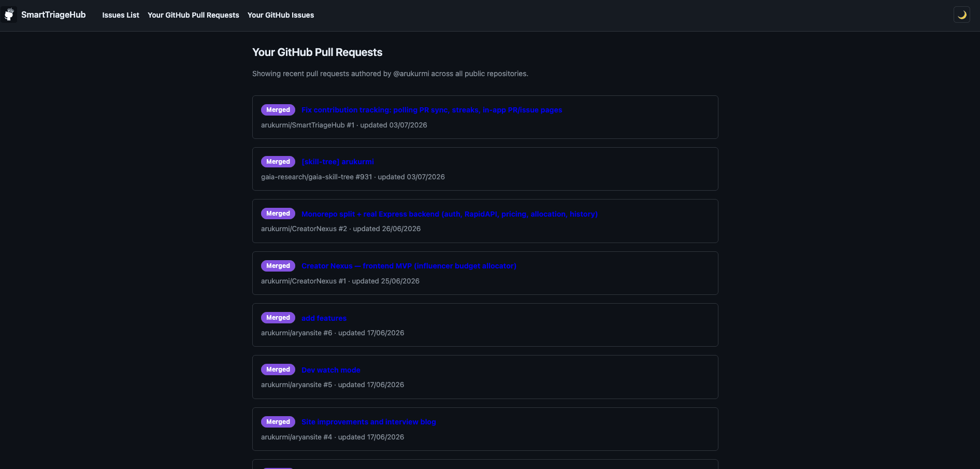Click the Showing recent pull requests description

click(390, 74)
